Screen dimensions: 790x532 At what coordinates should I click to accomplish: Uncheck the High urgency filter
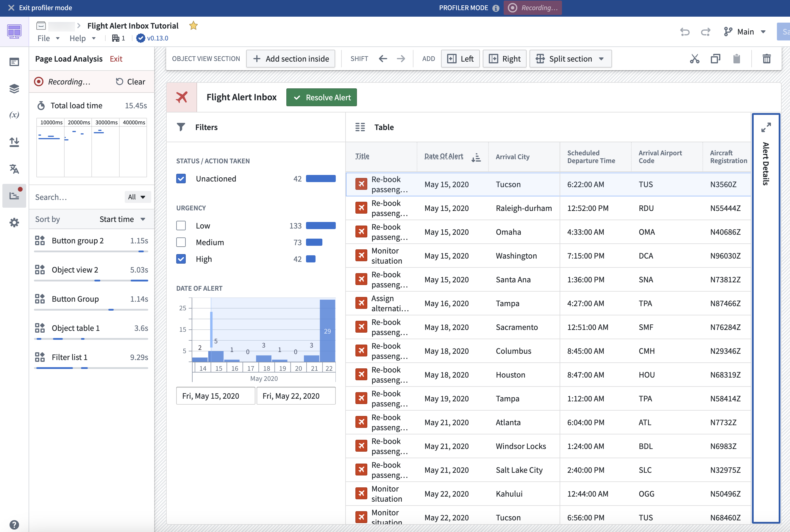click(x=181, y=259)
